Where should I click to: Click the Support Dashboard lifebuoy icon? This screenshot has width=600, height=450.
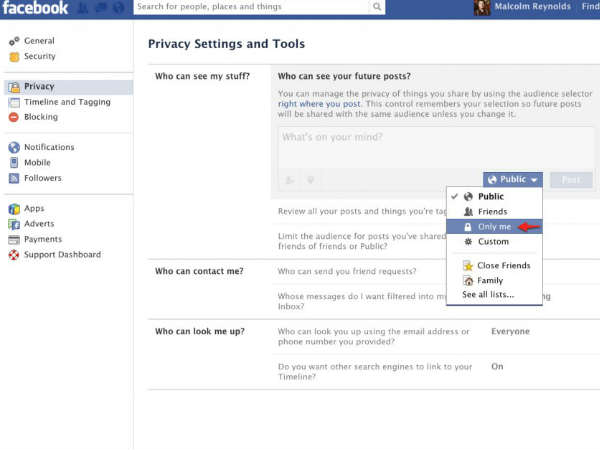tap(14, 255)
